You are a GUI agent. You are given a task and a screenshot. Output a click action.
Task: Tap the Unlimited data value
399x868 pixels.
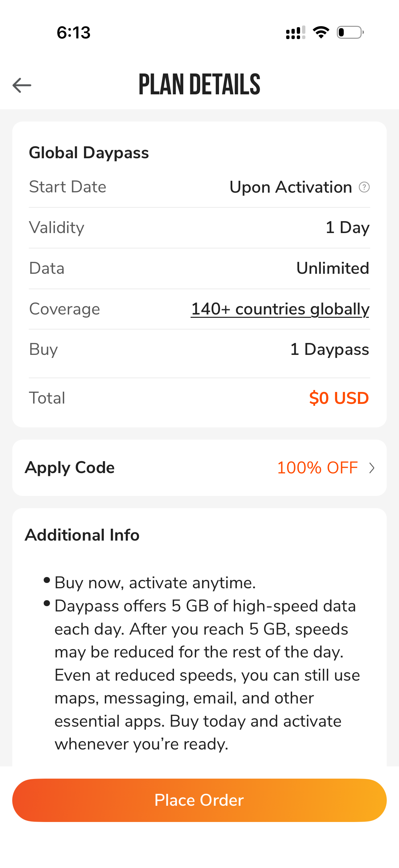(333, 268)
